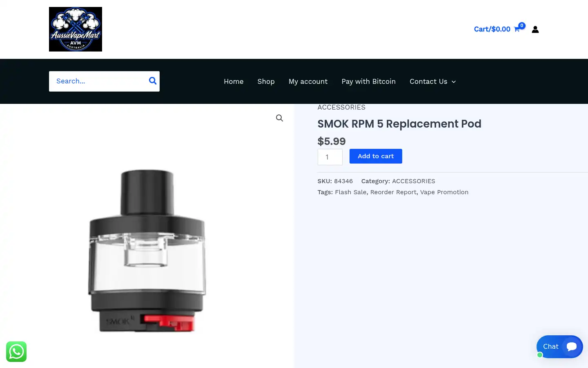Open the Flash Sale tag

coord(351,192)
